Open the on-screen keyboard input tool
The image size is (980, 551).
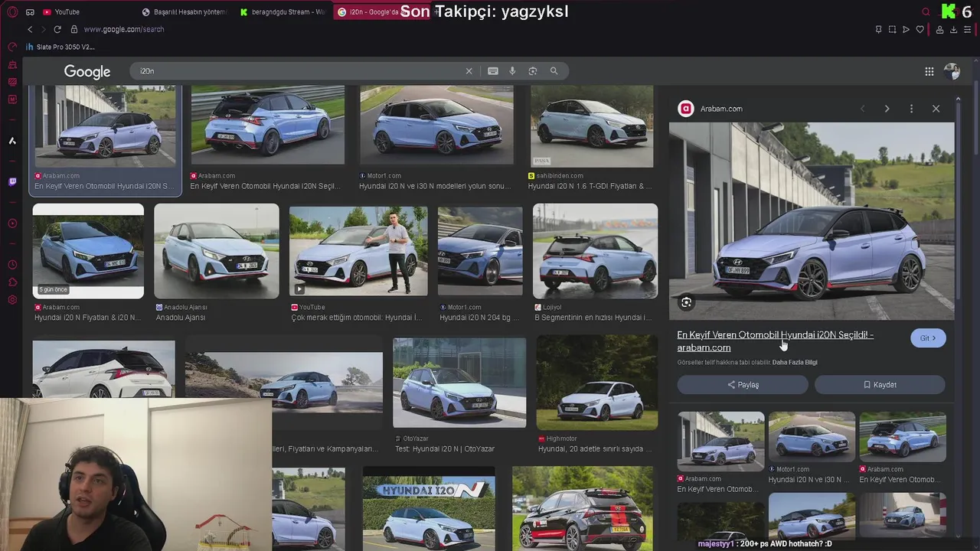(493, 71)
